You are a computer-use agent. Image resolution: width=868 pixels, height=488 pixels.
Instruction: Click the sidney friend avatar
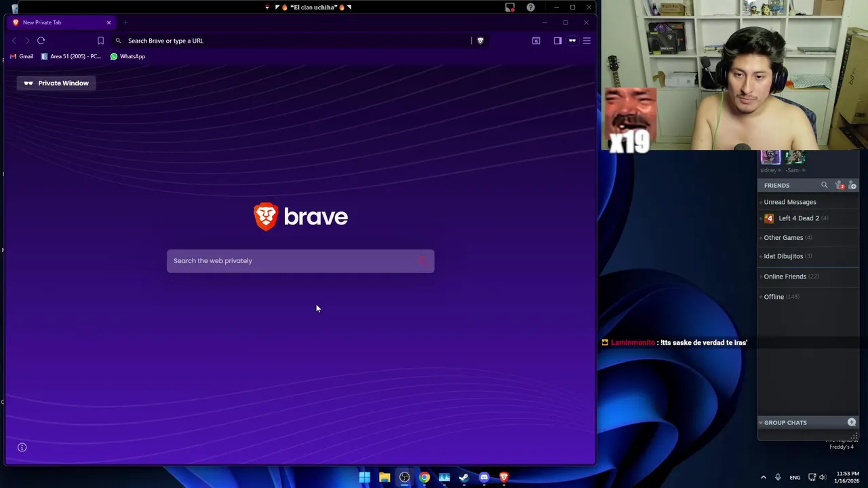point(770,157)
